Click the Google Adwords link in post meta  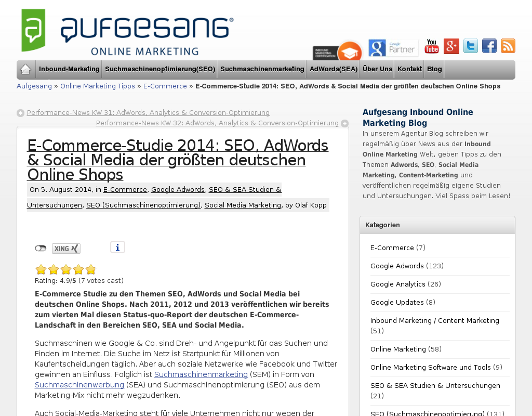coord(178,189)
